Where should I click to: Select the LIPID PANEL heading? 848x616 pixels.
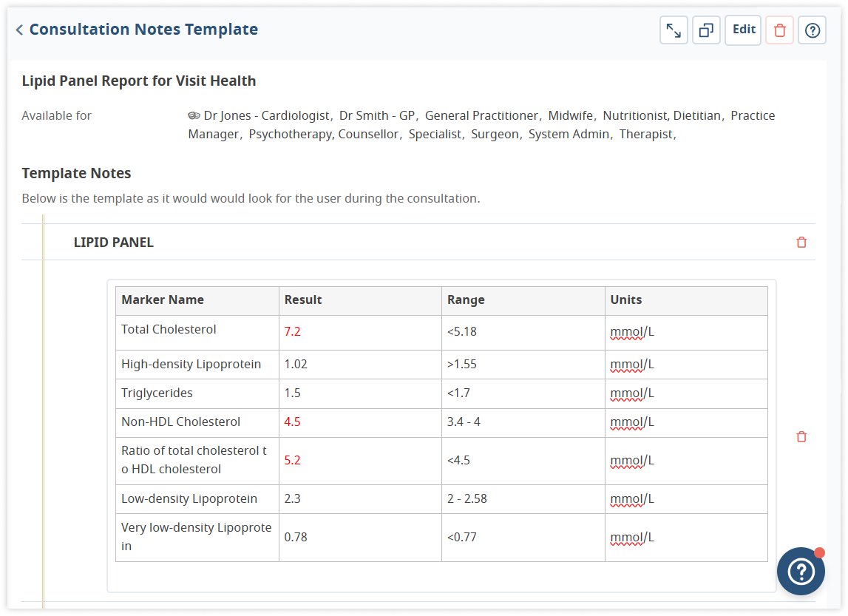(x=114, y=243)
